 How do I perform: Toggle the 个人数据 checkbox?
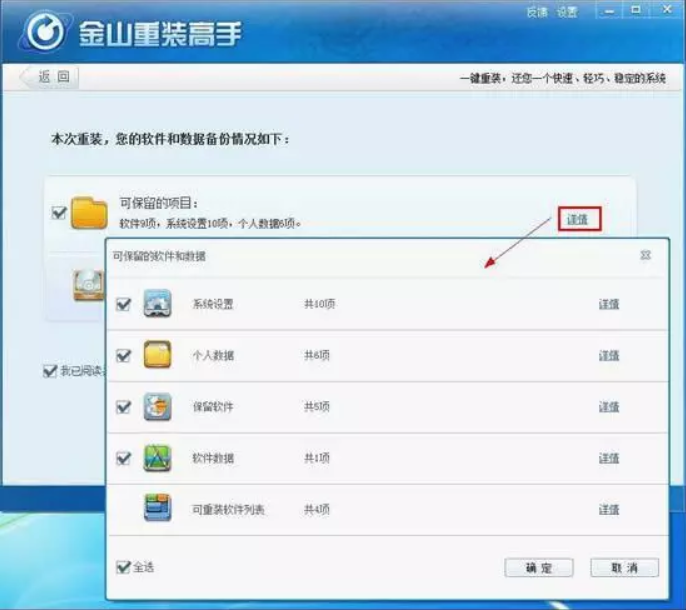(124, 355)
